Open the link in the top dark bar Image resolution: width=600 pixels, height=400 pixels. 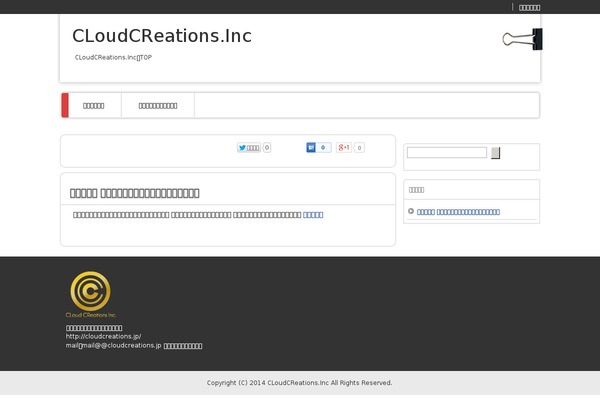click(529, 8)
